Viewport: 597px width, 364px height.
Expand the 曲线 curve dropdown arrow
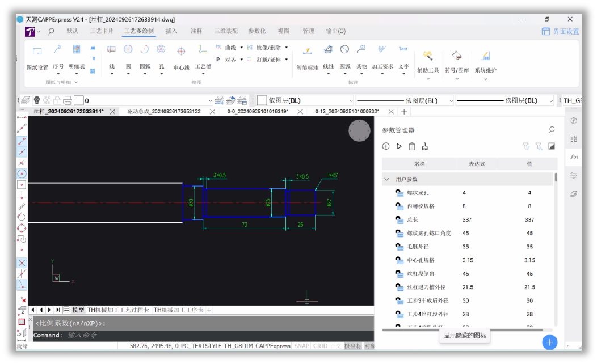[x=241, y=48]
